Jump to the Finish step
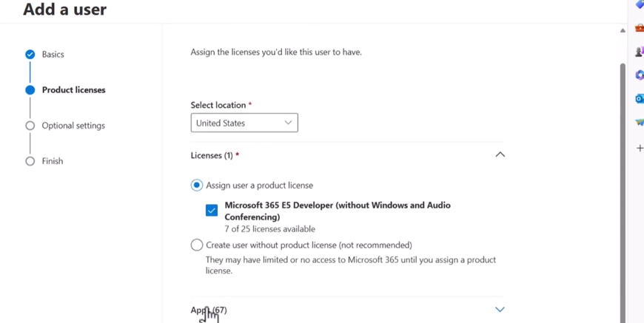Viewport: 644px width, 323px height. (53, 161)
